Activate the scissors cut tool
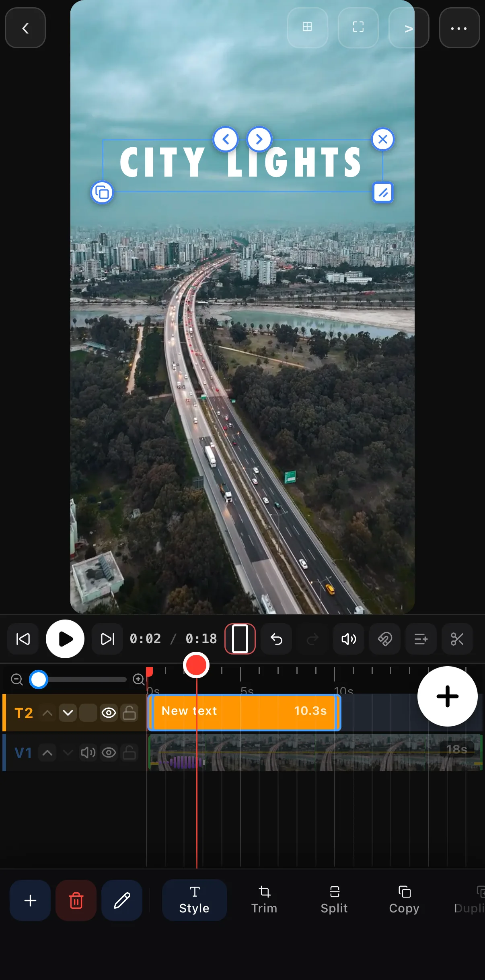The width and height of the screenshot is (485, 980). pyautogui.click(x=457, y=639)
